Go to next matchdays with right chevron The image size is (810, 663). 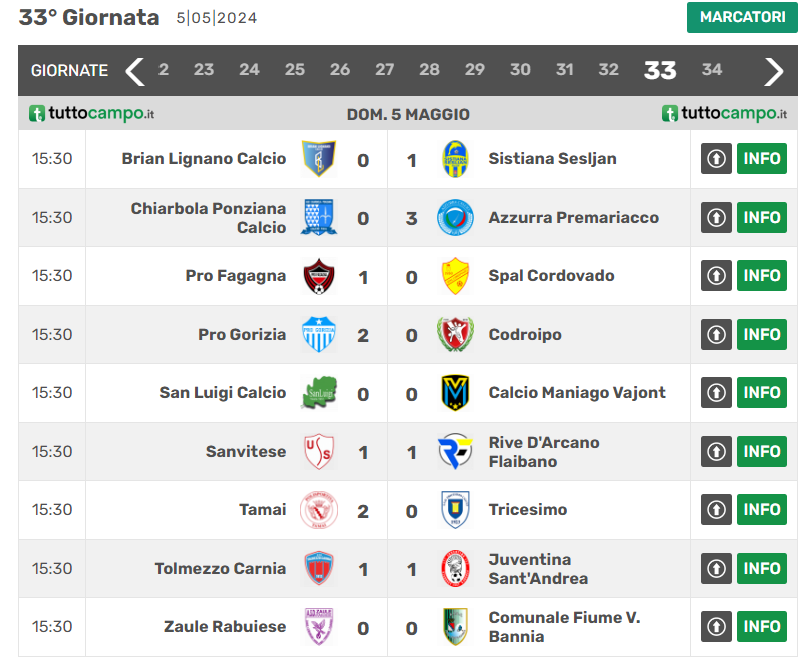[x=774, y=71]
